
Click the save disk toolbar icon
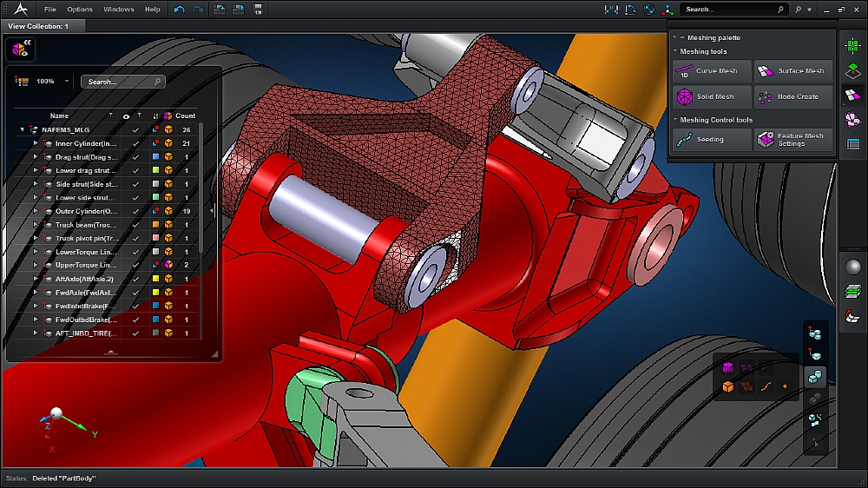click(x=258, y=10)
